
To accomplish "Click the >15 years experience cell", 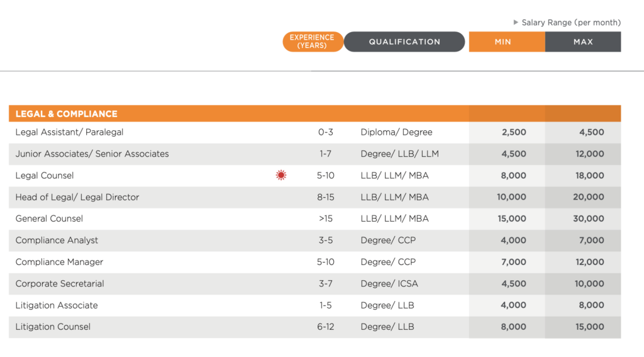I will pyautogui.click(x=325, y=218).
